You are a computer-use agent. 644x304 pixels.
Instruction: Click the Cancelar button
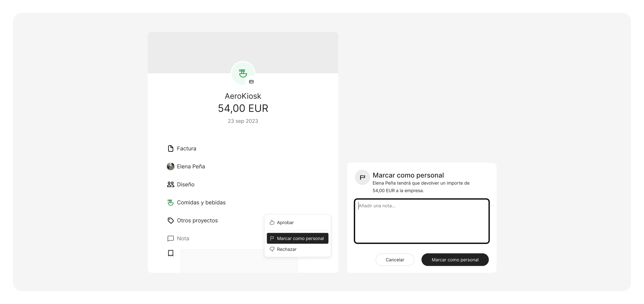395,260
